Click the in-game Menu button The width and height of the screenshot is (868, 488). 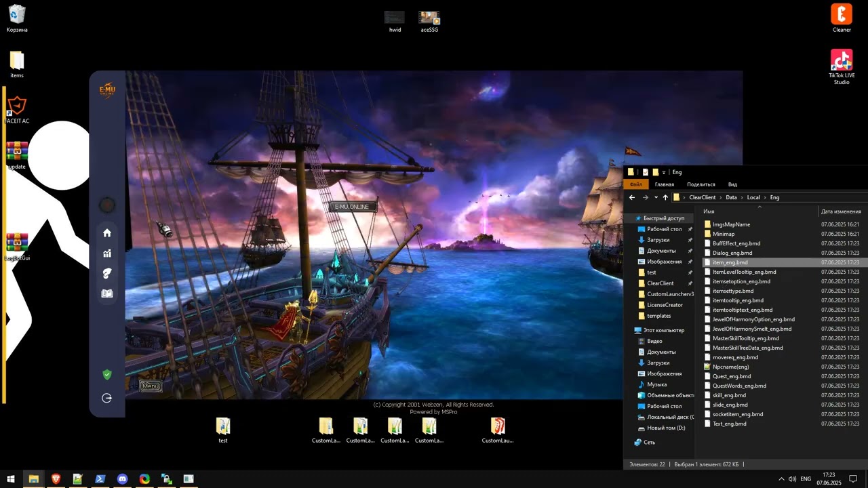(151, 386)
